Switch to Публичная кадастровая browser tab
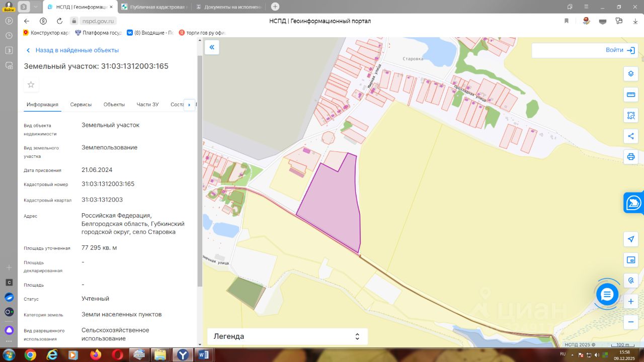 (154, 7)
